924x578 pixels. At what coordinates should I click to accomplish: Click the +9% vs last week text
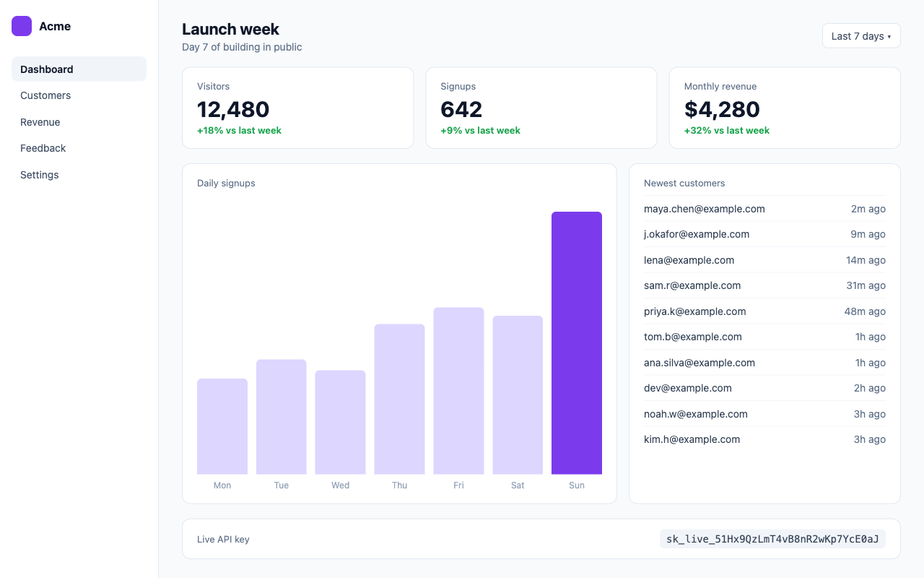tap(480, 131)
